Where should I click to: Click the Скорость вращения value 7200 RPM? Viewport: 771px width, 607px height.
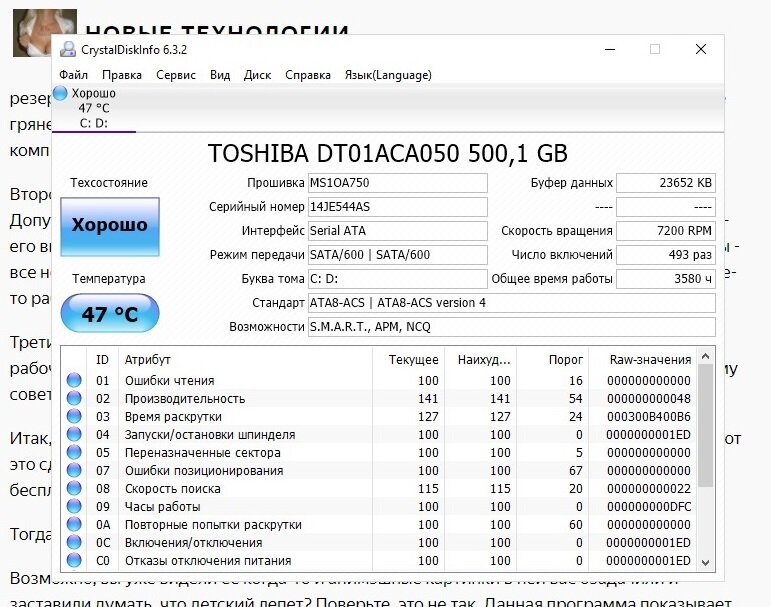(666, 231)
